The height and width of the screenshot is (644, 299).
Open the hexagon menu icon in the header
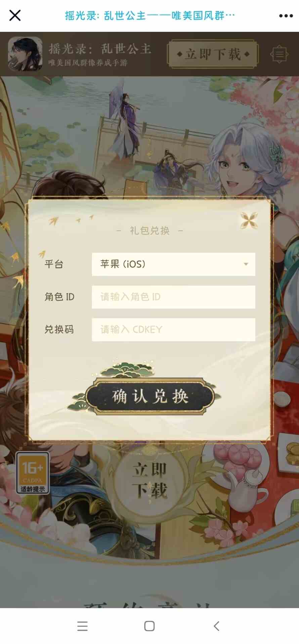click(x=279, y=54)
